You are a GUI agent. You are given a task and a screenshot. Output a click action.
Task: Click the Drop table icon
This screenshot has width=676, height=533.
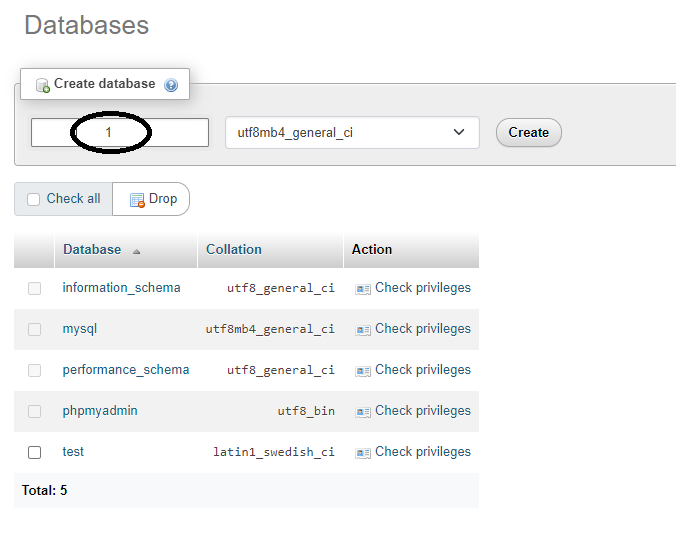[137, 200]
